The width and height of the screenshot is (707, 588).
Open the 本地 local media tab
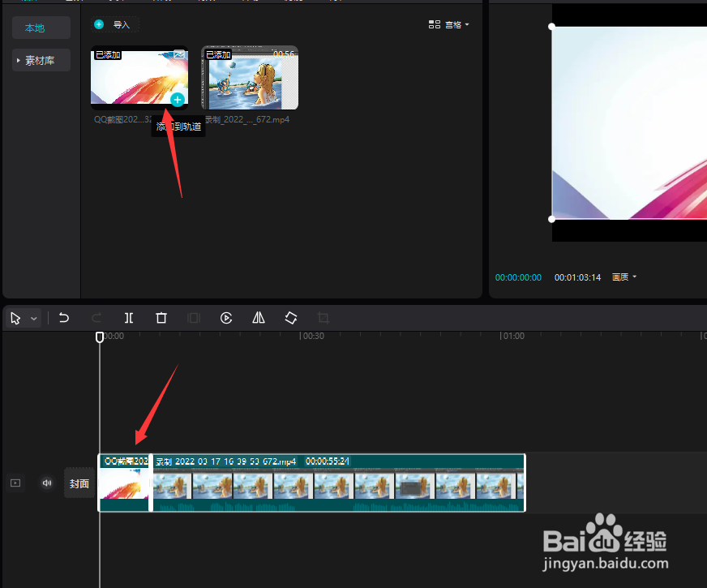(x=41, y=28)
